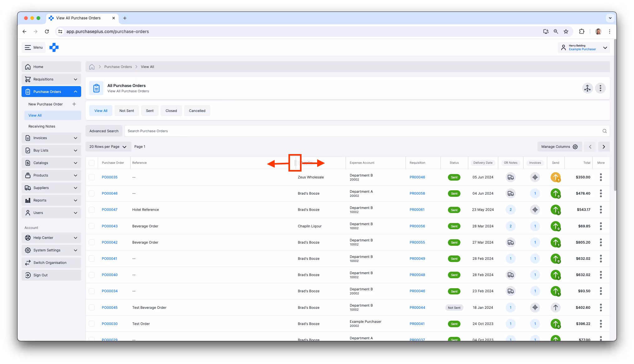Open the more options dots for PO00043
The width and height of the screenshot is (634, 364).
tap(601, 226)
